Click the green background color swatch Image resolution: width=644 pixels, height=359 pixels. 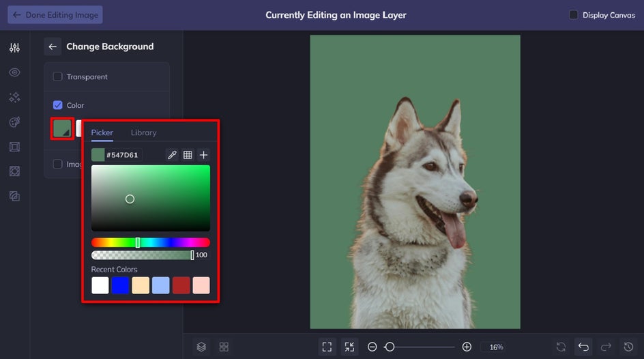pyautogui.click(x=62, y=128)
